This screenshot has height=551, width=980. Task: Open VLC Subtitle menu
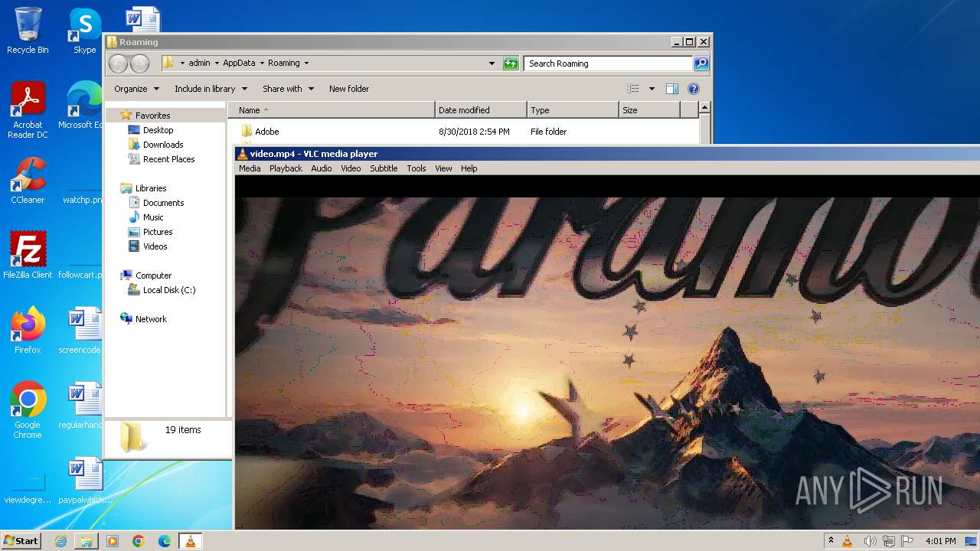(384, 168)
